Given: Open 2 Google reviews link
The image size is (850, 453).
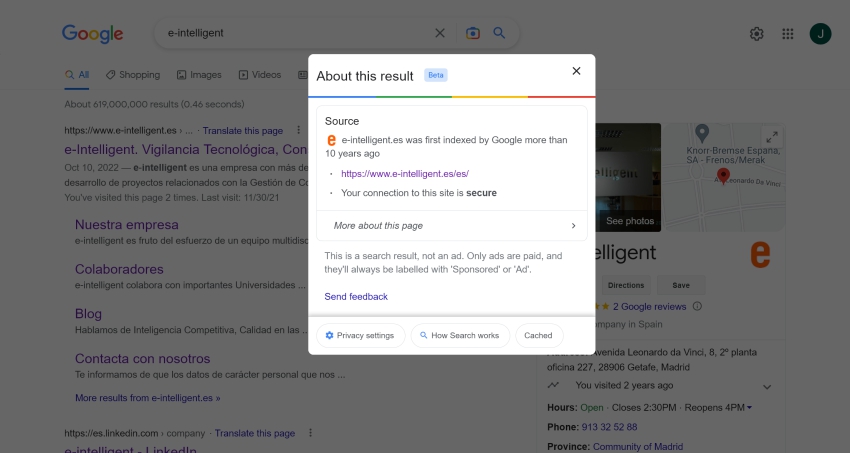Looking at the screenshot, I should tap(649, 307).
